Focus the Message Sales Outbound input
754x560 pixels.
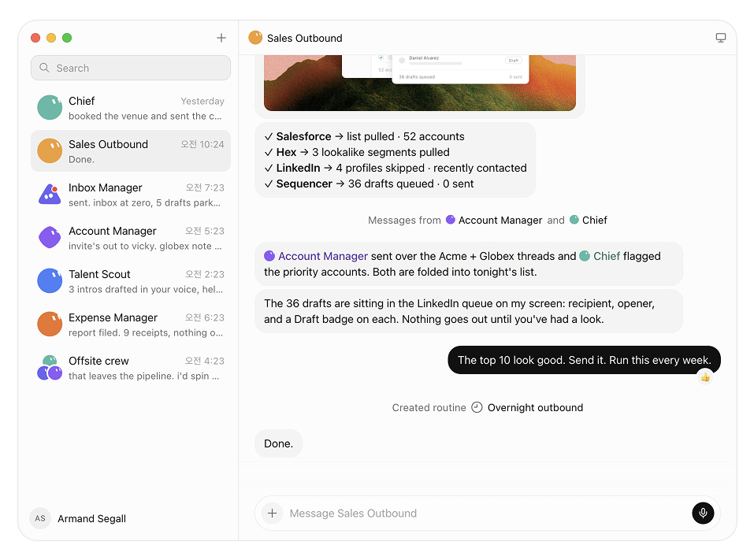coord(485,513)
